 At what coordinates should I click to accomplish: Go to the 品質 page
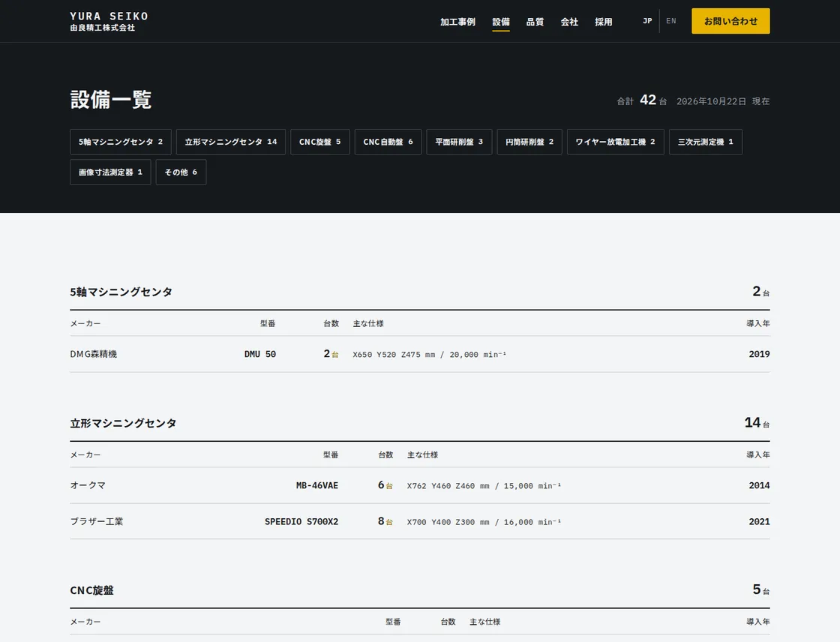coord(535,22)
